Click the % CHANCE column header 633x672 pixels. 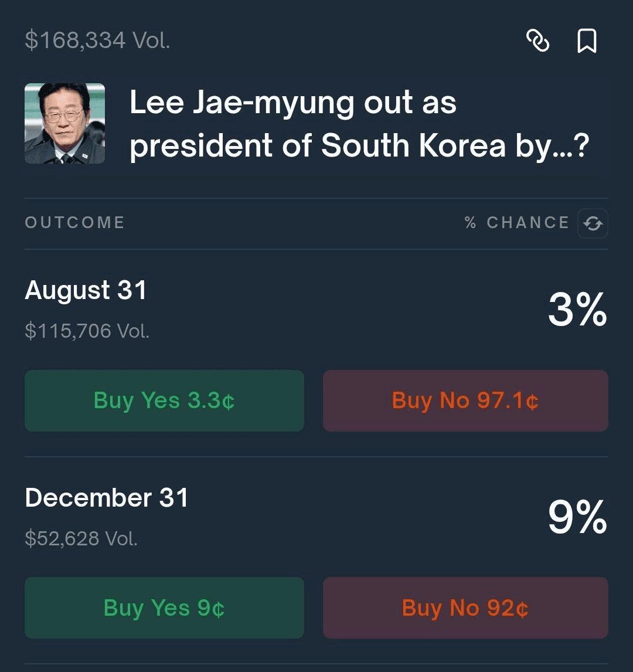(517, 223)
